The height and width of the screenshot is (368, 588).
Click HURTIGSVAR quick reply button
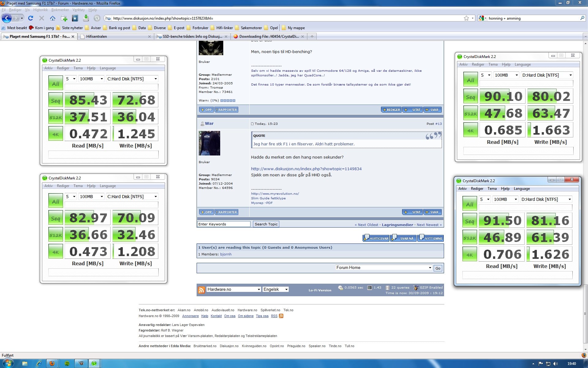[376, 238]
